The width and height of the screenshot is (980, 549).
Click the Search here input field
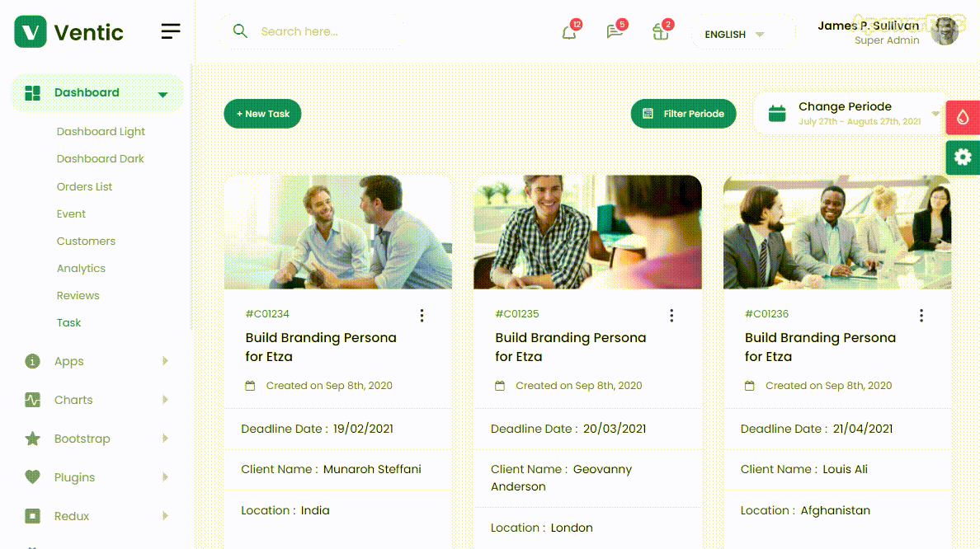[x=313, y=31]
